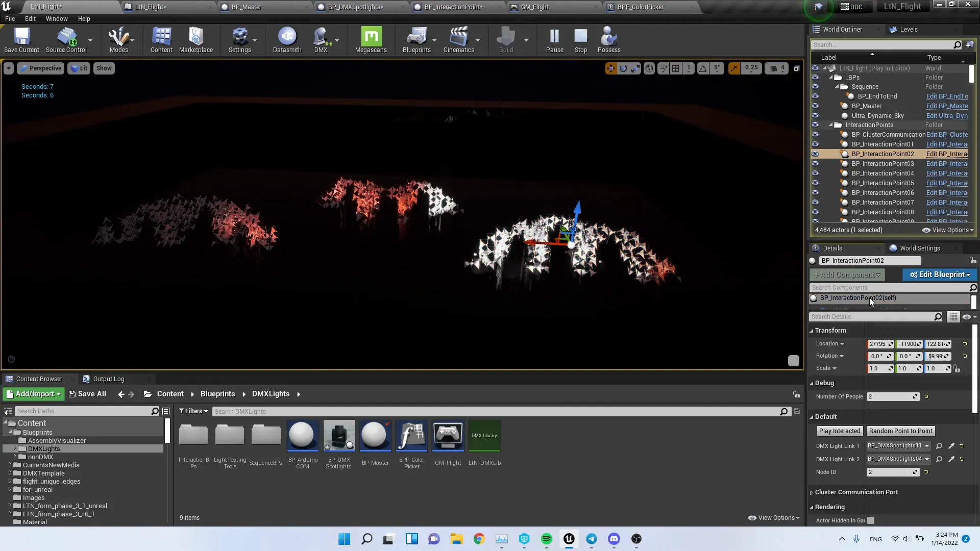Open the File menu
980x551 pixels.
pos(10,19)
